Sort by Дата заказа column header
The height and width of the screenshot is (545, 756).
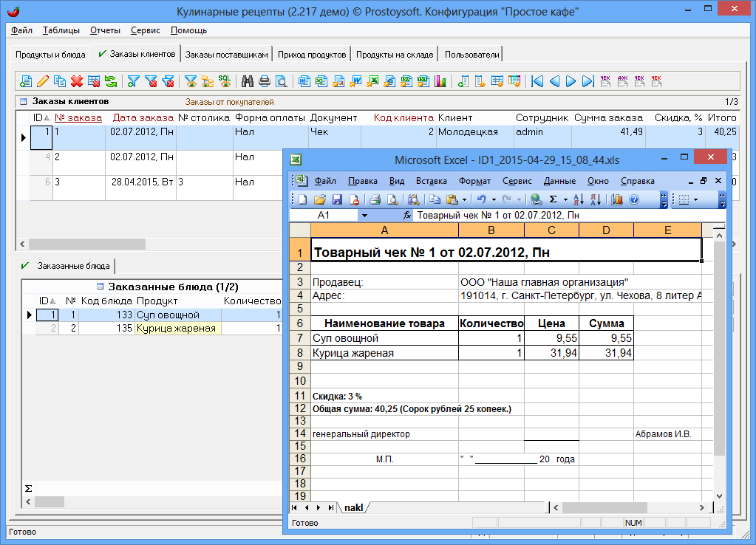[x=143, y=117]
